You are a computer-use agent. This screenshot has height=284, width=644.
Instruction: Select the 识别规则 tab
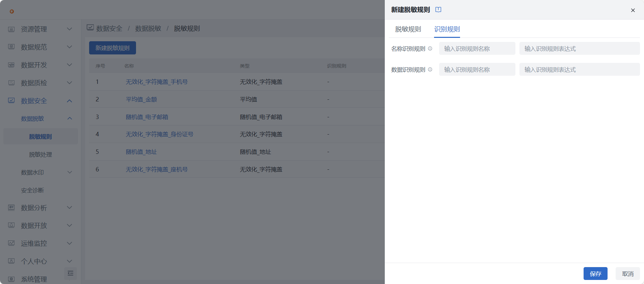(447, 29)
